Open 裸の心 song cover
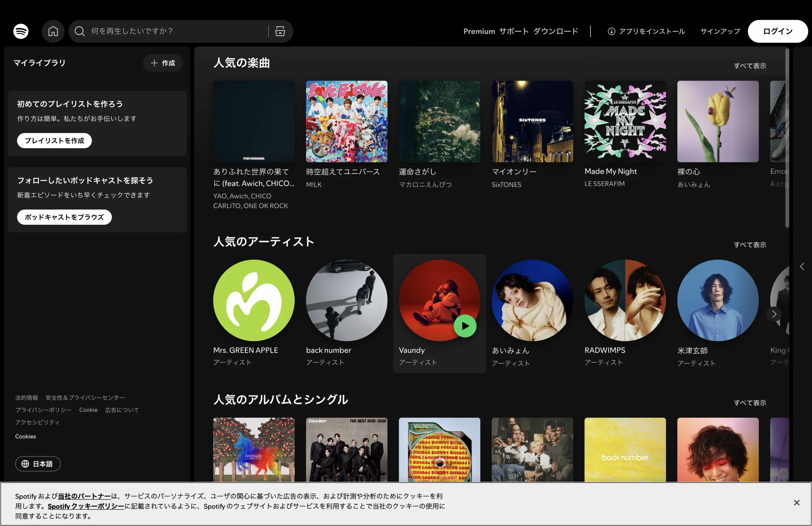This screenshot has height=526, width=812. point(718,121)
